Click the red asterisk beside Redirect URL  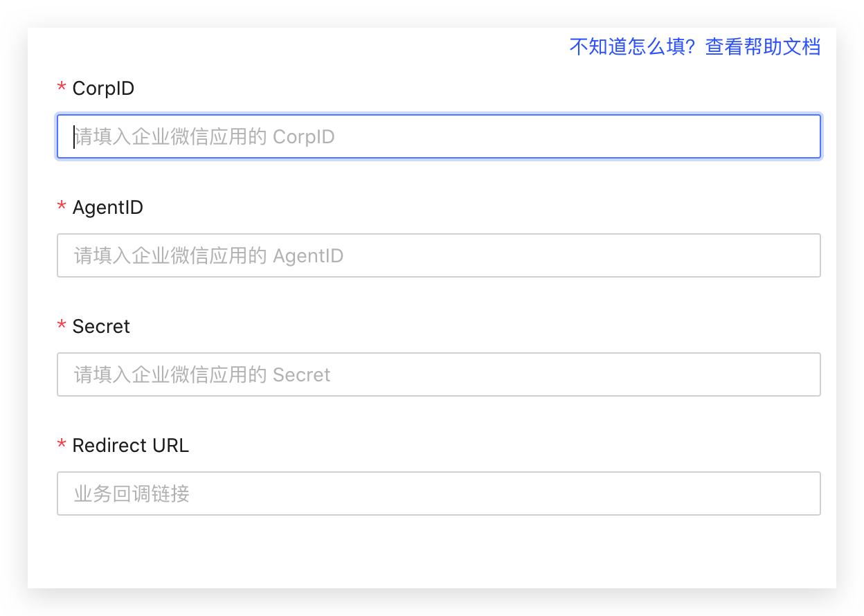coord(62,446)
